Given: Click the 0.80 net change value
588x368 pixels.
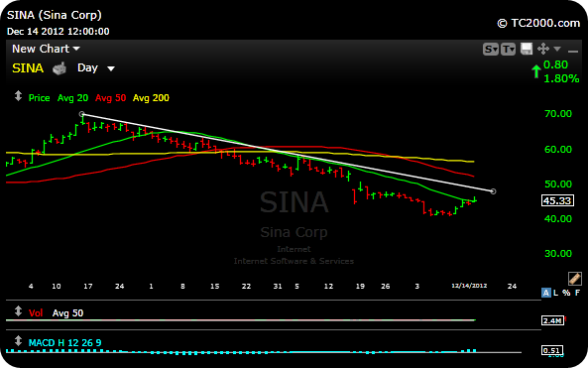Looking at the screenshot, I should [x=555, y=64].
